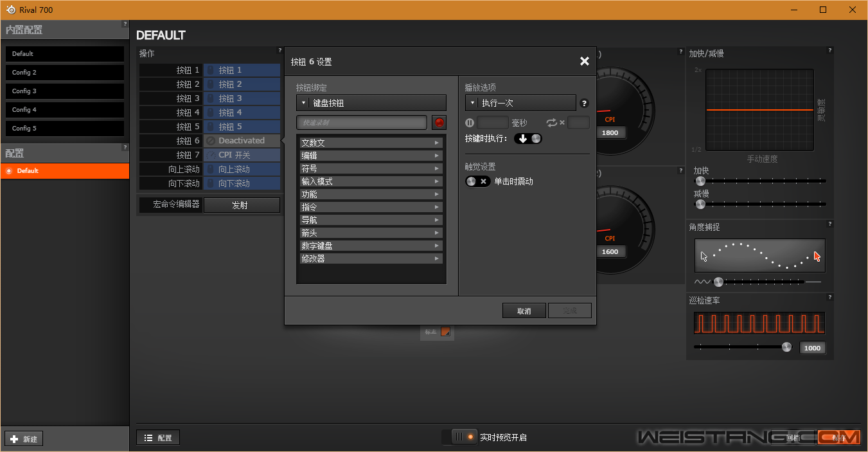
Task: Open help icon for 角度捕捉 panel
Action: point(830,224)
